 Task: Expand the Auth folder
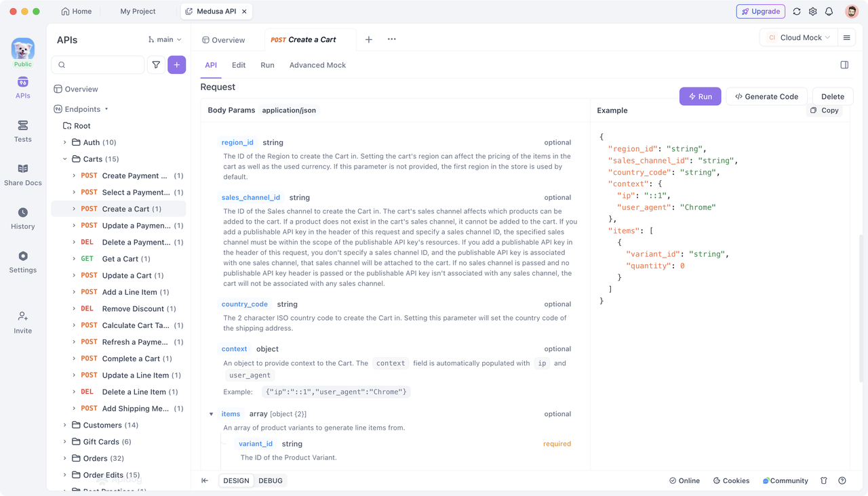tap(65, 142)
